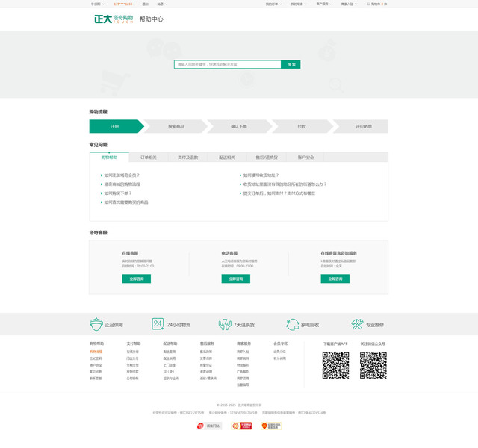Click the 在线支付 footer link

[133, 352]
